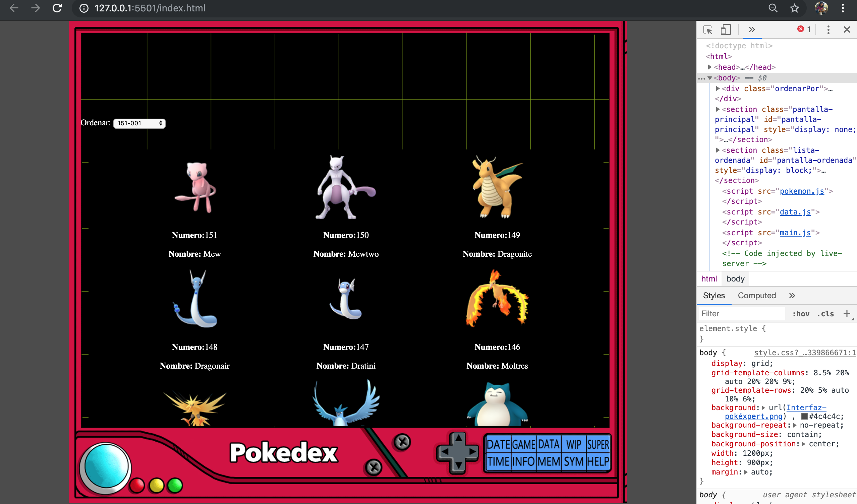Expand the ordenarPor div node
The height and width of the screenshot is (504, 857).
click(718, 88)
